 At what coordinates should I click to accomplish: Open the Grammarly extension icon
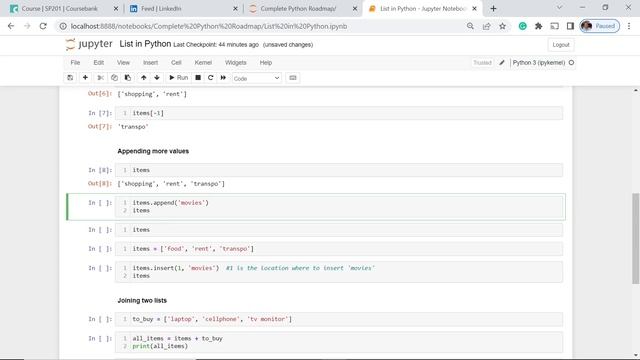pyautogui.click(x=522, y=26)
